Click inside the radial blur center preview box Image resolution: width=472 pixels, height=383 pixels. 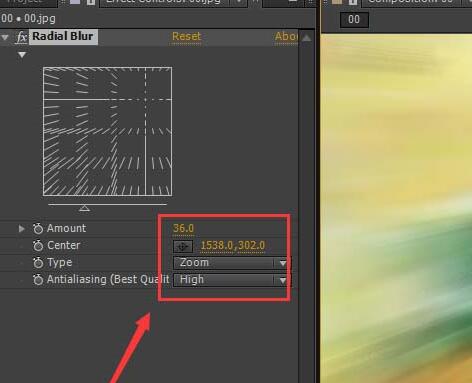(107, 131)
